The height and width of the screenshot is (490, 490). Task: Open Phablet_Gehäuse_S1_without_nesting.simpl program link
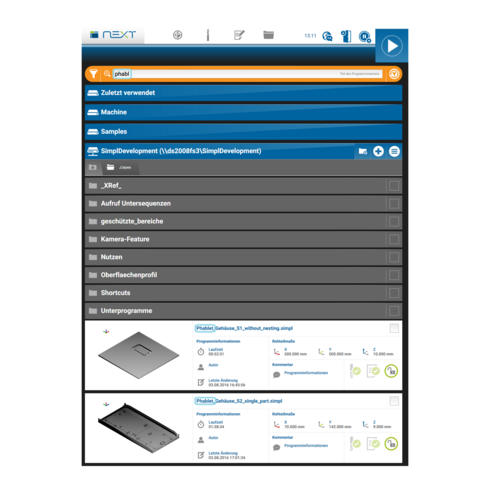244,328
